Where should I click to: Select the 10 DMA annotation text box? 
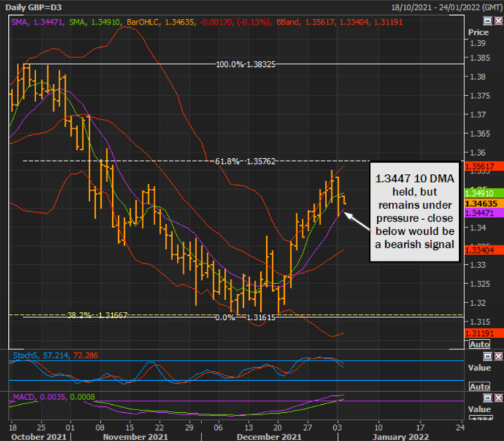pos(415,212)
